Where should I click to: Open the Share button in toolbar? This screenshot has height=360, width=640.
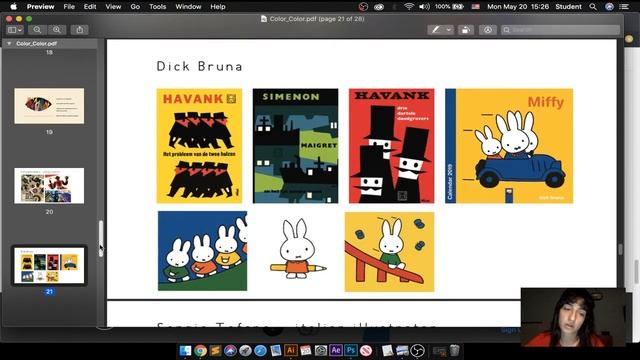tap(80, 30)
